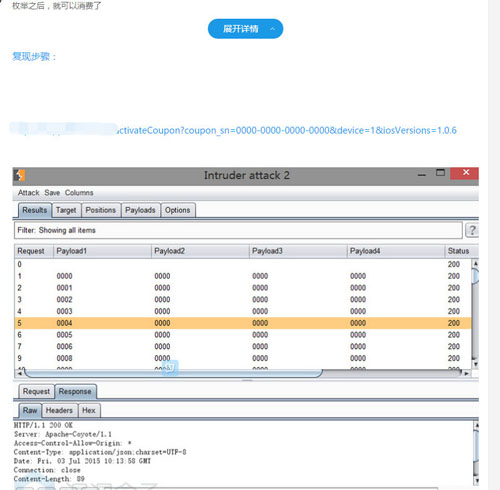
Task: Sort the results by the Status column header
Action: (x=459, y=251)
